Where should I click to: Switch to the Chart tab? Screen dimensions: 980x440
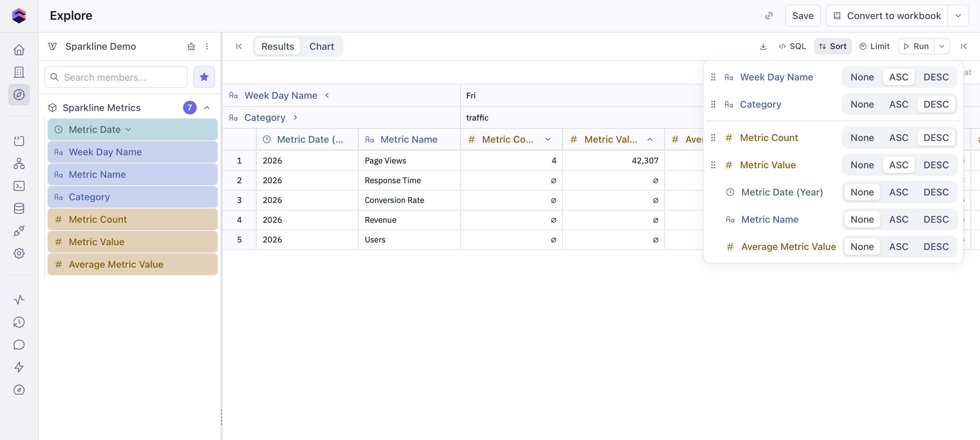coord(322,46)
